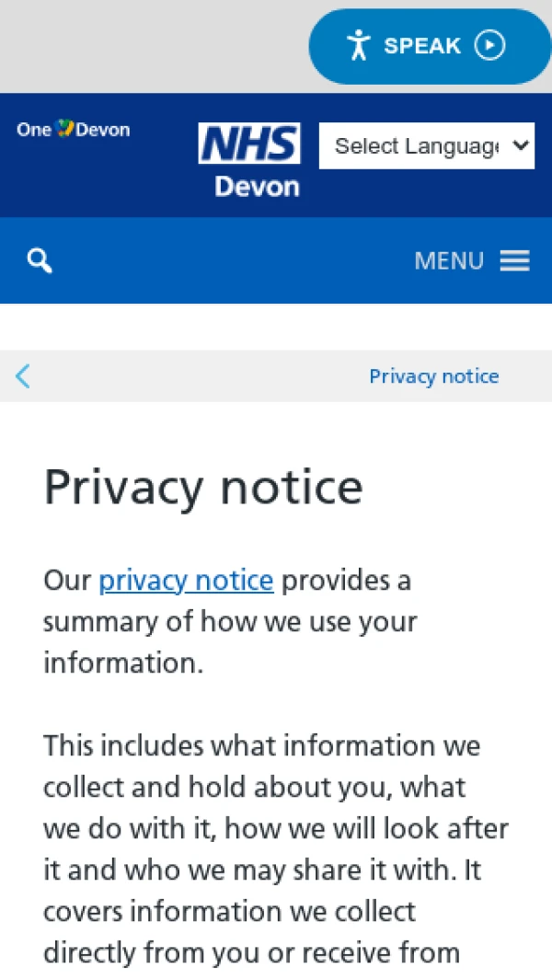Screen dimensions: 552x980
Task: Tap the hamburger menu icon
Action: [514, 260]
